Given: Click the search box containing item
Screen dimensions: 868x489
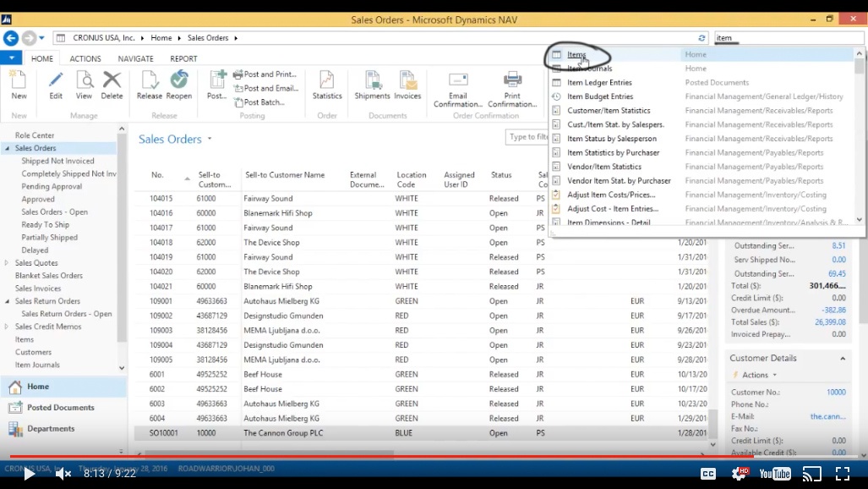Looking at the screenshot, I should (789, 38).
